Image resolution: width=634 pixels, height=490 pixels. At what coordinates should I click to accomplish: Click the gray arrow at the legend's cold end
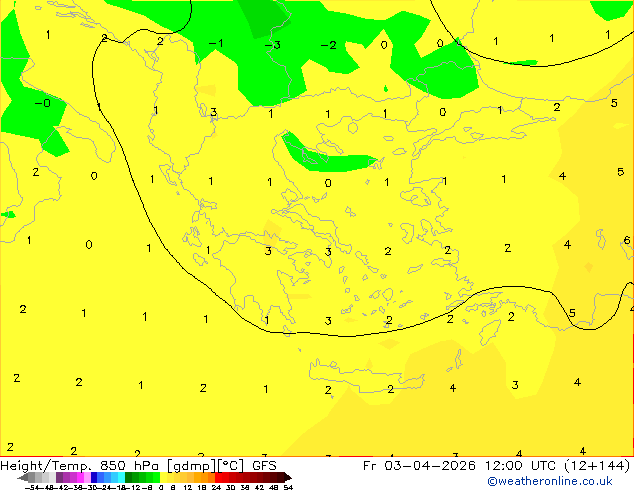(x=23, y=477)
